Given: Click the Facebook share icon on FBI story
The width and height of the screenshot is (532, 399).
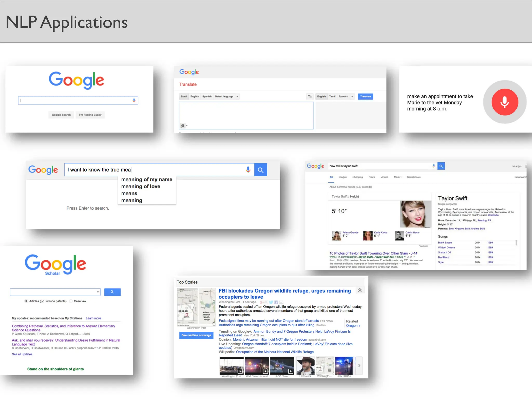Looking at the screenshot, I should [276, 302].
